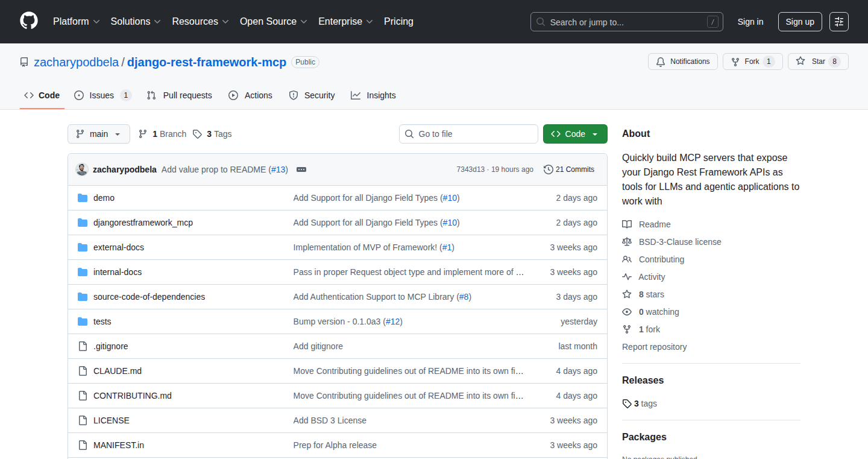Click the internal-docs folder icon
This screenshot has width=868, height=459.
click(x=83, y=272)
